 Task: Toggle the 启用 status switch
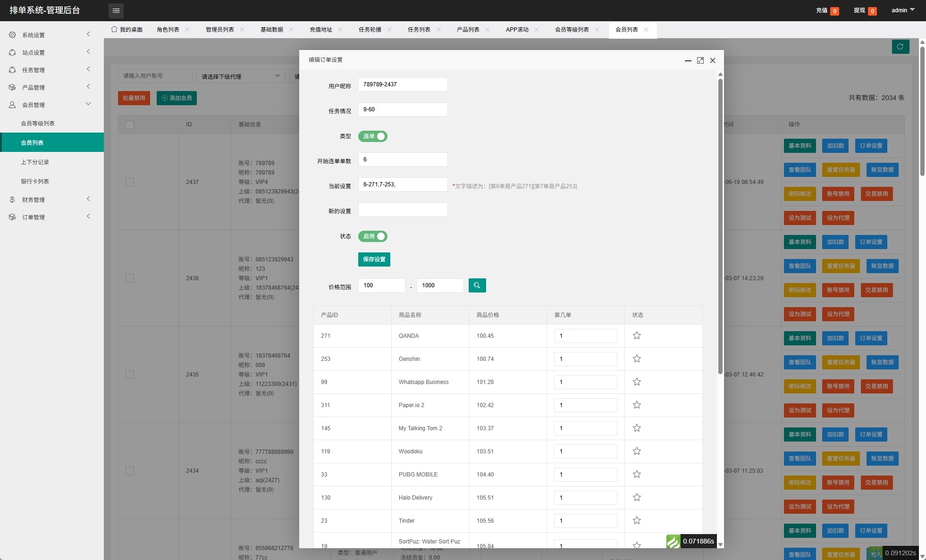coord(373,236)
